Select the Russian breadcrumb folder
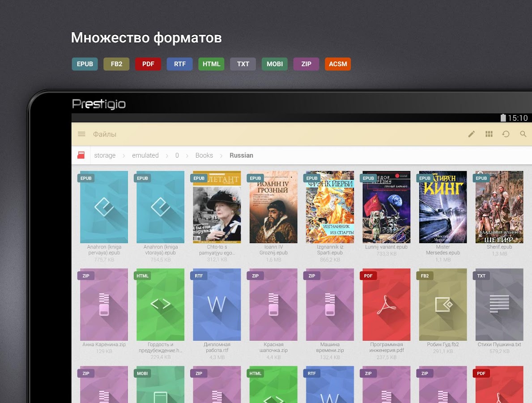This screenshot has width=532, height=403. [241, 155]
